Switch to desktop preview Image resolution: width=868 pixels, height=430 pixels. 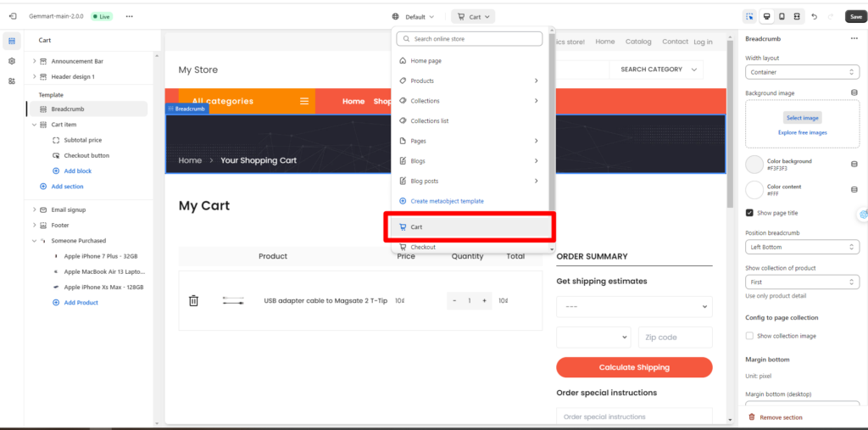766,17
